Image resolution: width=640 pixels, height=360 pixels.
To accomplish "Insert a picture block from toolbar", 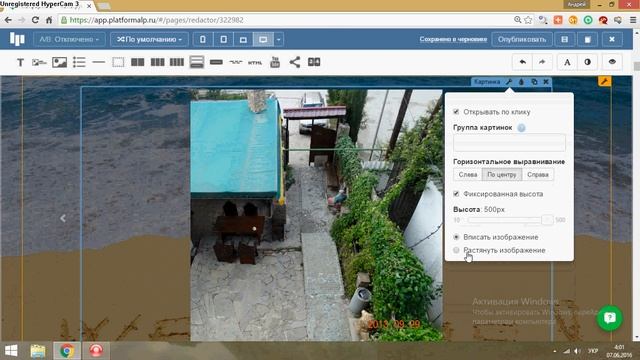I will coord(60,62).
